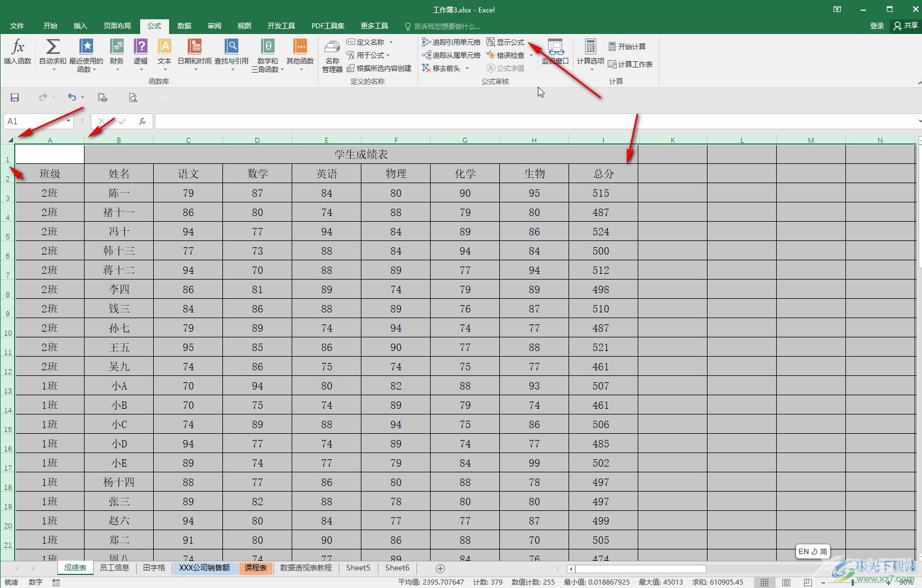922x588 pixels.
Task: Switch to the Insert (插入) tab
Action: coord(81,26)
